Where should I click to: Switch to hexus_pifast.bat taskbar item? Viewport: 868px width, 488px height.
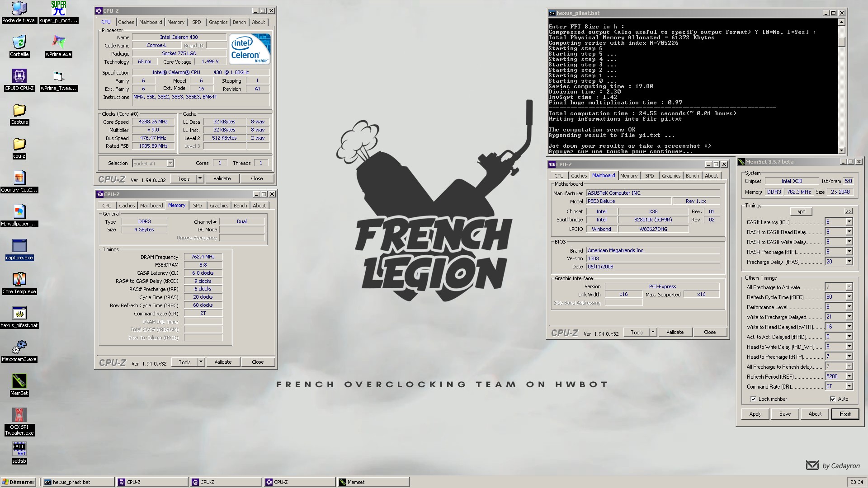coord(78,482)
